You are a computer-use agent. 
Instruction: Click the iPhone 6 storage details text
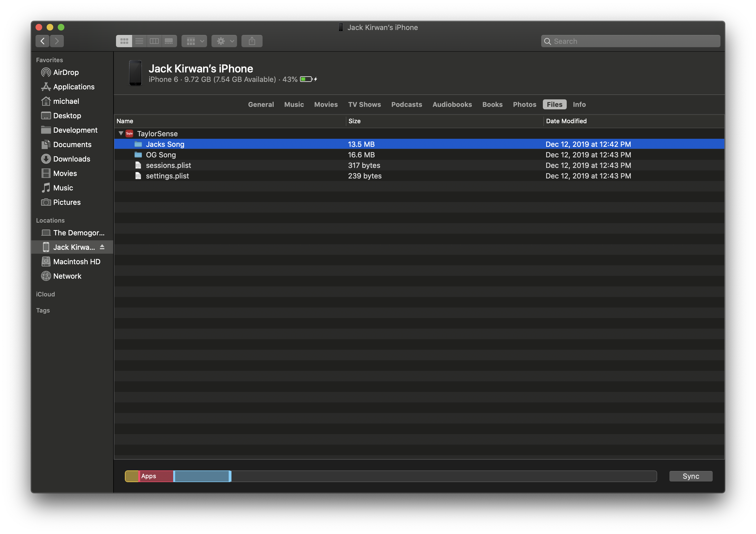[x=223, y=79]
